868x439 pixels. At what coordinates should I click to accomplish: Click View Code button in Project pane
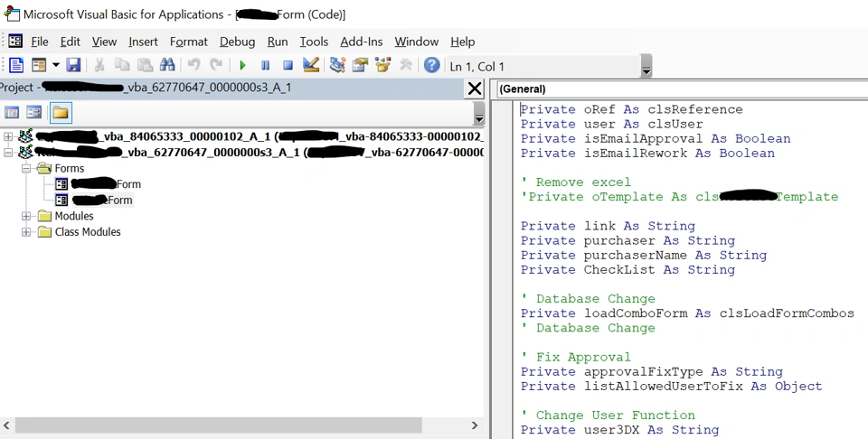[x=13, y=113]
